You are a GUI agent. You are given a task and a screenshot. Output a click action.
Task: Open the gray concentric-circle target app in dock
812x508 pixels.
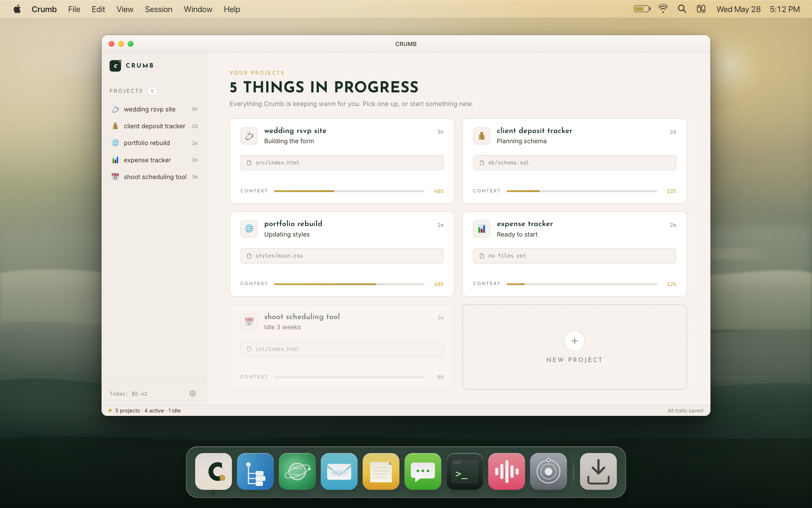(548, 471)
